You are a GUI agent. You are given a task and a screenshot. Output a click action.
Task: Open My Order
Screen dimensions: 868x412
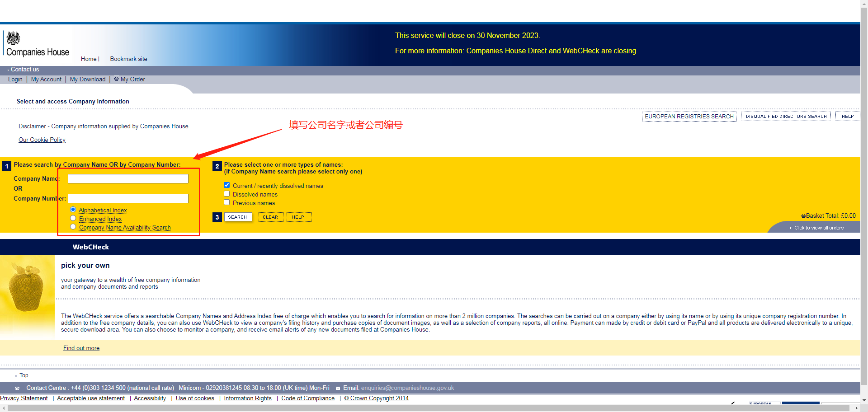click(x=133, y=80)
